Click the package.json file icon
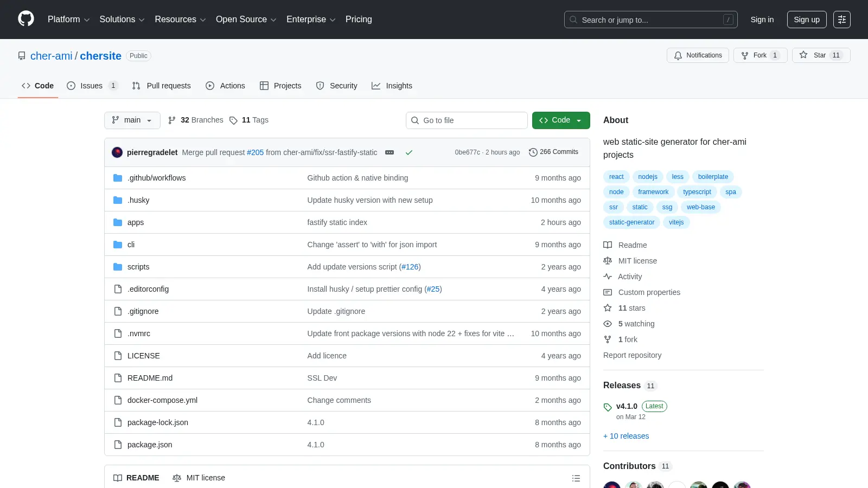This screenshot has height=488, width=868. (x=118, y=445)
